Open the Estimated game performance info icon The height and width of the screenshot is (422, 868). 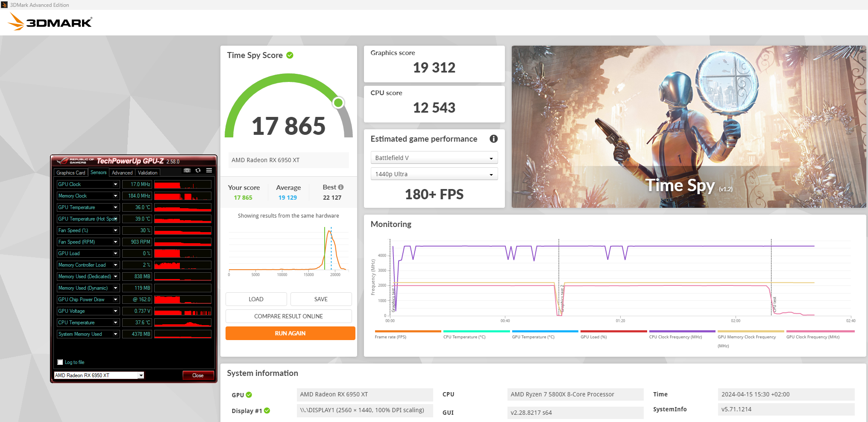tap(493, 139)
